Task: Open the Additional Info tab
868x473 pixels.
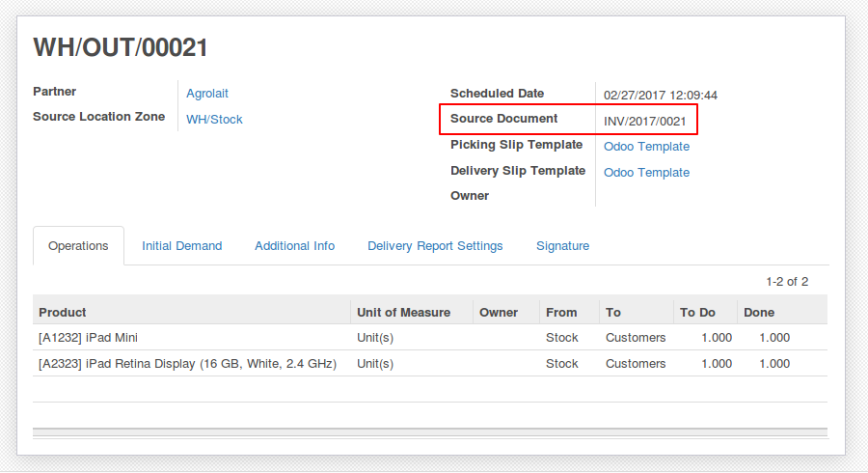Action: pyautogui.click(x=294, y=246)
